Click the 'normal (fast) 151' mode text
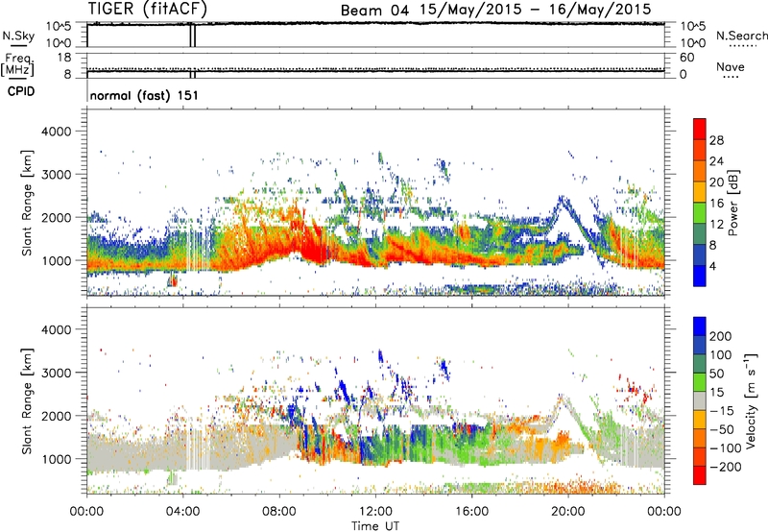This screenshot has height=532, width=768. [x=144, y=95]
